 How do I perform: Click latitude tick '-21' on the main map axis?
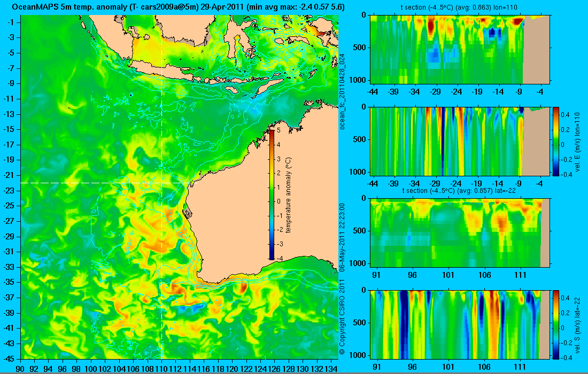tap(9, 175)
